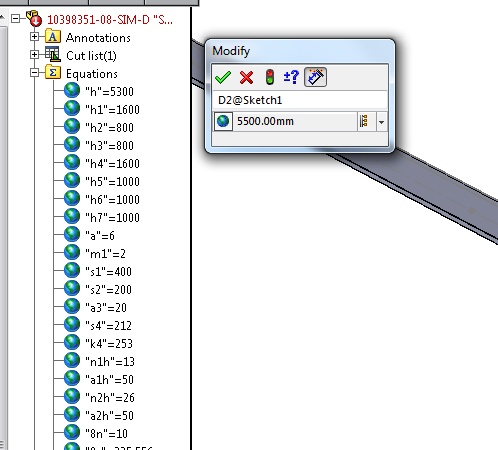498x450 pixels.
Task: Click the globe icon beside "n1h"=13
Action: tap(72, 360)
